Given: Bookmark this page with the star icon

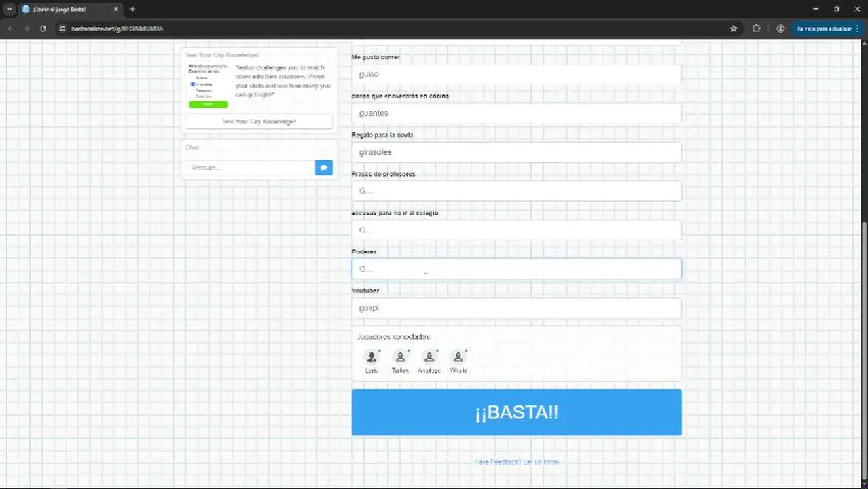Looking at the screenshot, I should tap(734, 29).
